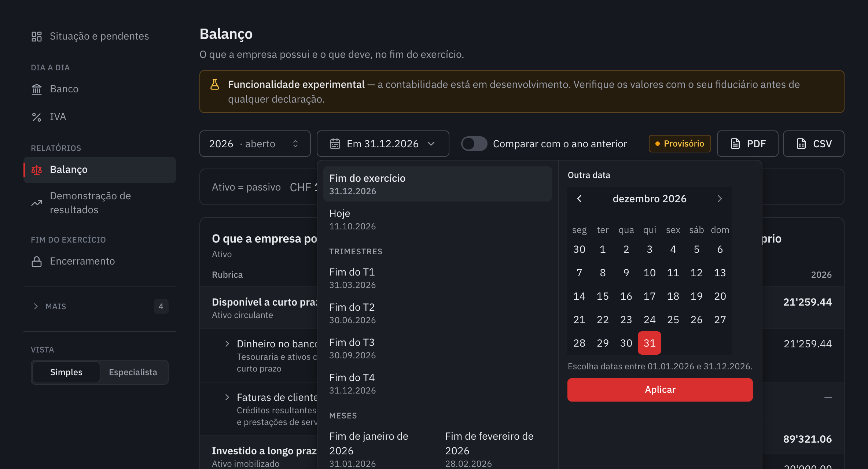The height and width of the screenshot is (469, 868).
Task: Click the Demonstração de resultados trend icon
Action: click(x=37, y=203)
